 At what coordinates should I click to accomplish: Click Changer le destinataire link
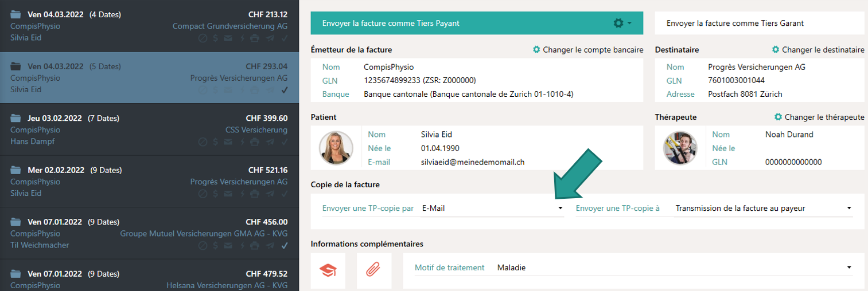[x=823, y=50]
